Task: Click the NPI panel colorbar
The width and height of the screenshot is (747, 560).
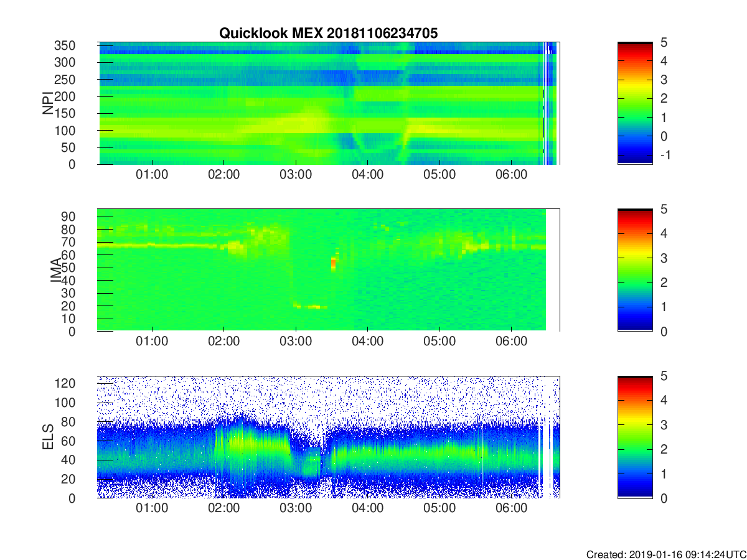Action: pos(635,103)
